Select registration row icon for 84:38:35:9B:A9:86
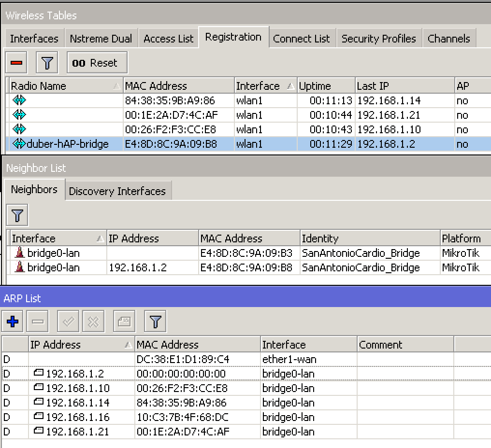491x448 pixels. point(19,100)
